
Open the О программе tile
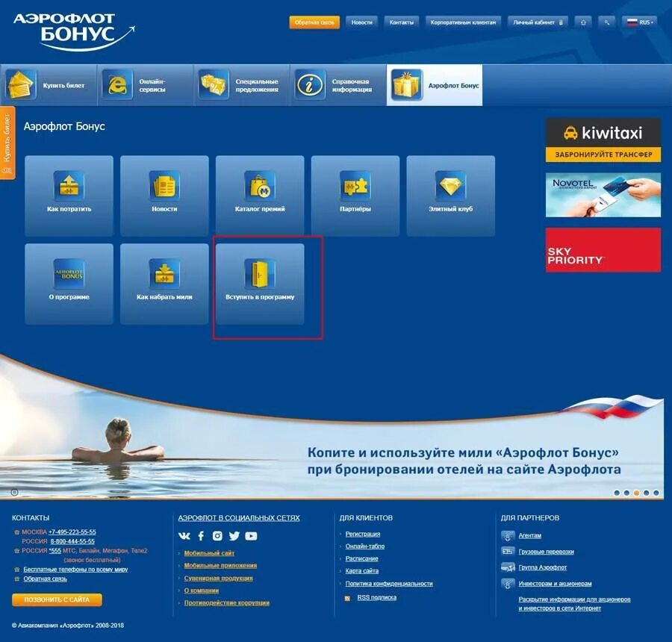[69, 284]
